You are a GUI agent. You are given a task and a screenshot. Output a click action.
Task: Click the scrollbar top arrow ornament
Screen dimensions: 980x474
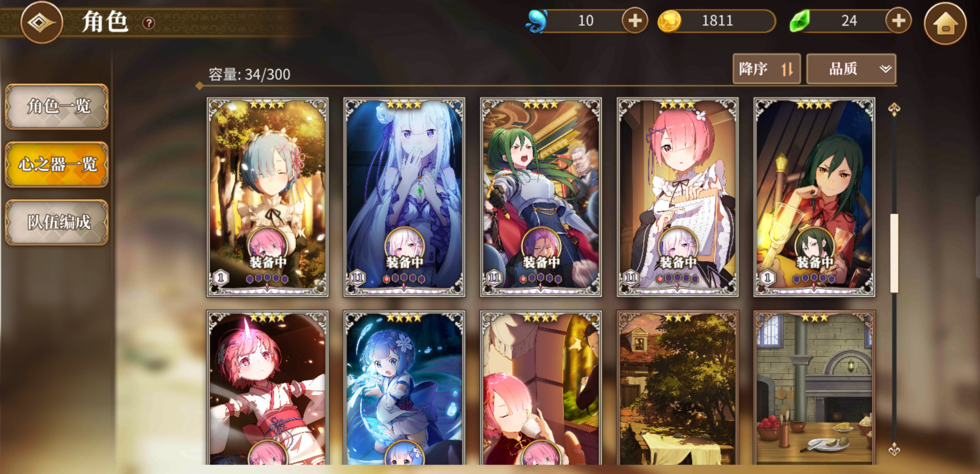point(894,108)
